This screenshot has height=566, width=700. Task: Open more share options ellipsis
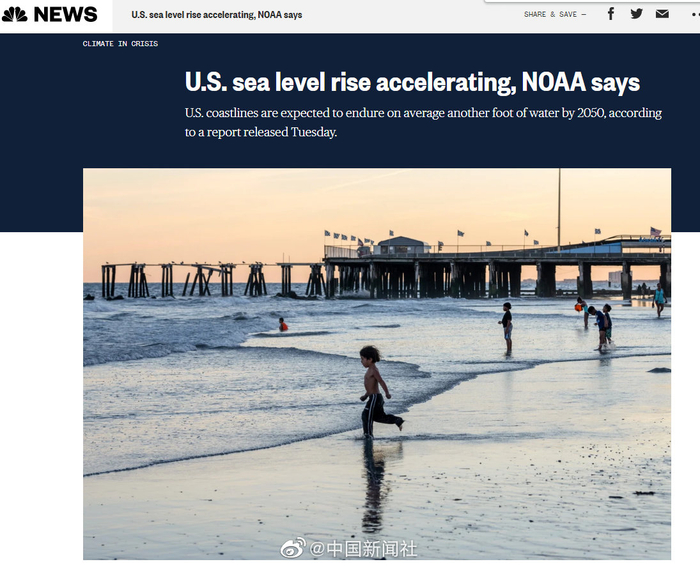tap(695, 14)
